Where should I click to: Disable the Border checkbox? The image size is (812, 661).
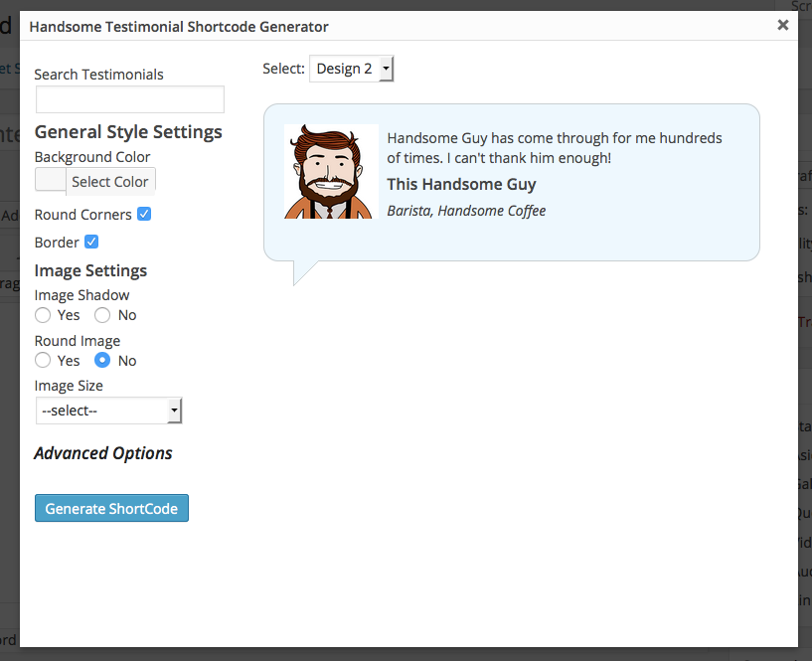[91, 242]
